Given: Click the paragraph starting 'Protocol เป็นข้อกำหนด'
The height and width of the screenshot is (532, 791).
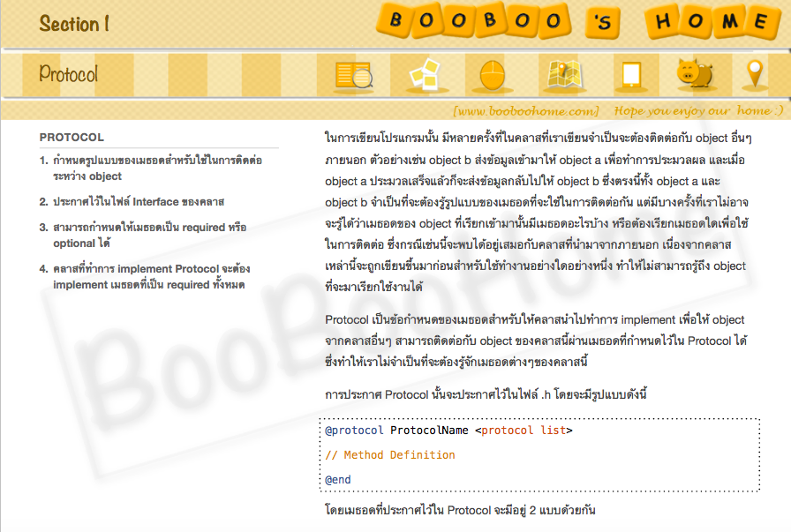Looking at the screenshot, I should (536, 341).
